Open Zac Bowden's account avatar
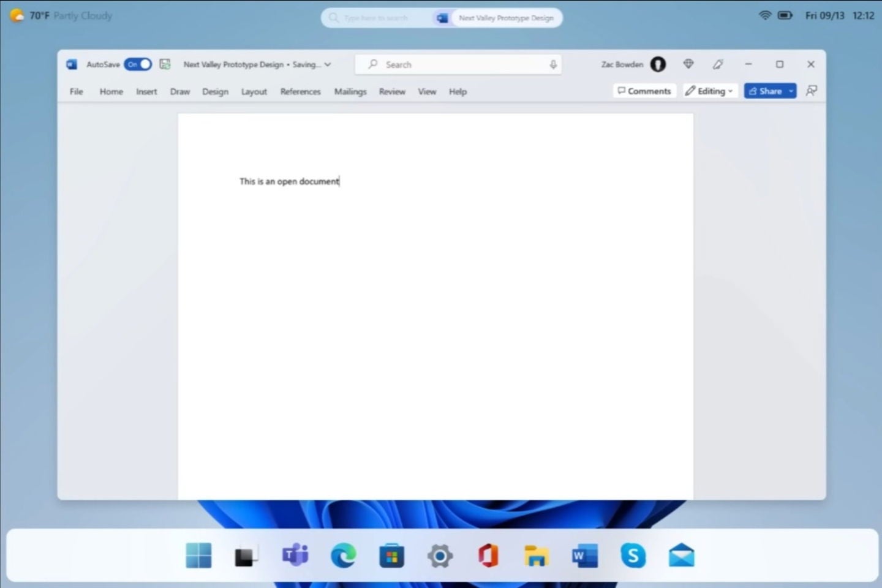Viewport: 882px width, 588px height. 657,64
